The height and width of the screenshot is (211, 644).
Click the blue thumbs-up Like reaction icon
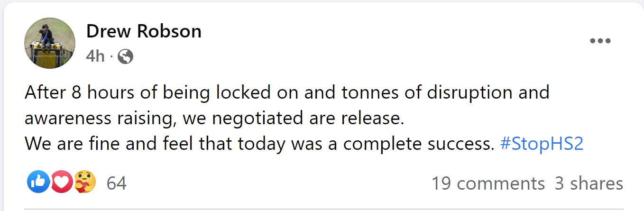coord(39,182)
